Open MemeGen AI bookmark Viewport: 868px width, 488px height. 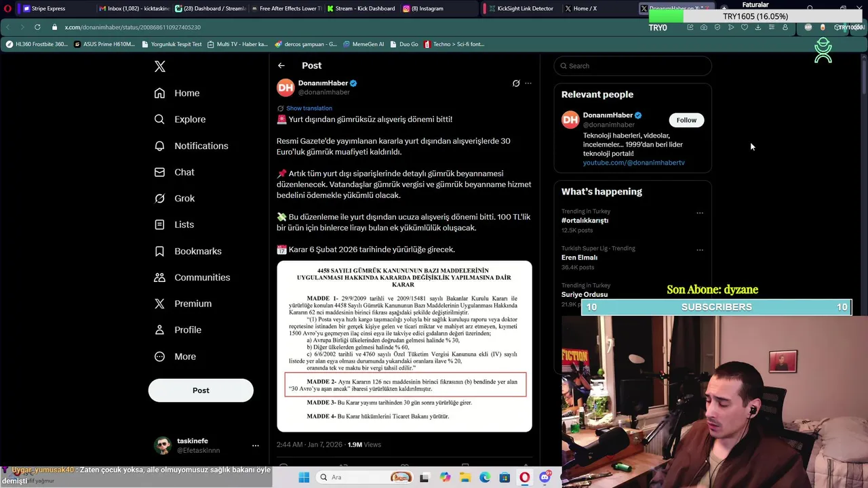pos(363,44)
